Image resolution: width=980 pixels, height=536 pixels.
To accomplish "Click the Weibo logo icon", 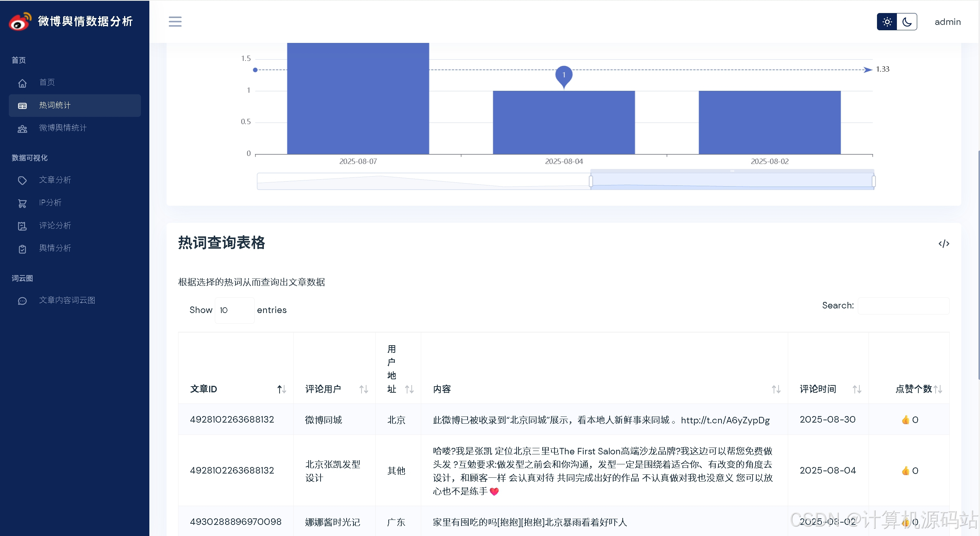I will [20, 21].
